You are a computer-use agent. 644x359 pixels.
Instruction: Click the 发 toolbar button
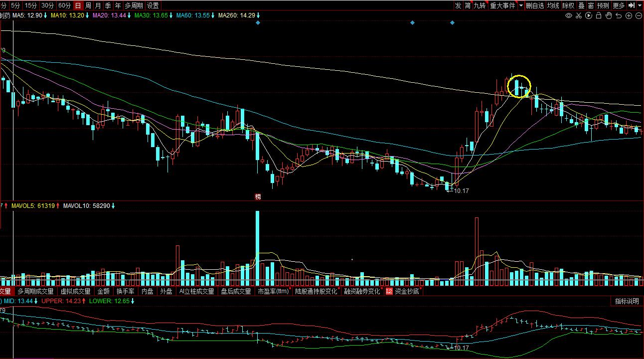[x=458, y=5]
